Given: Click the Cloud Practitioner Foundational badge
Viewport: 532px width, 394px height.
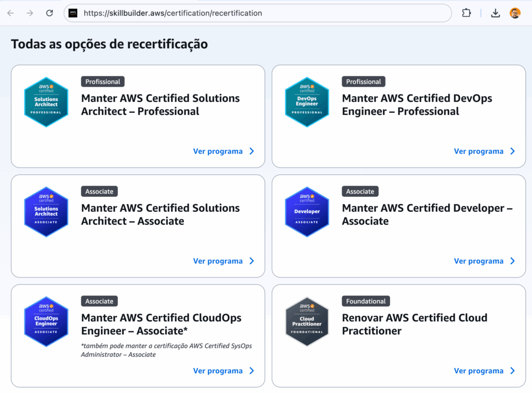Looking at the screenshot, I should (307, 322).
